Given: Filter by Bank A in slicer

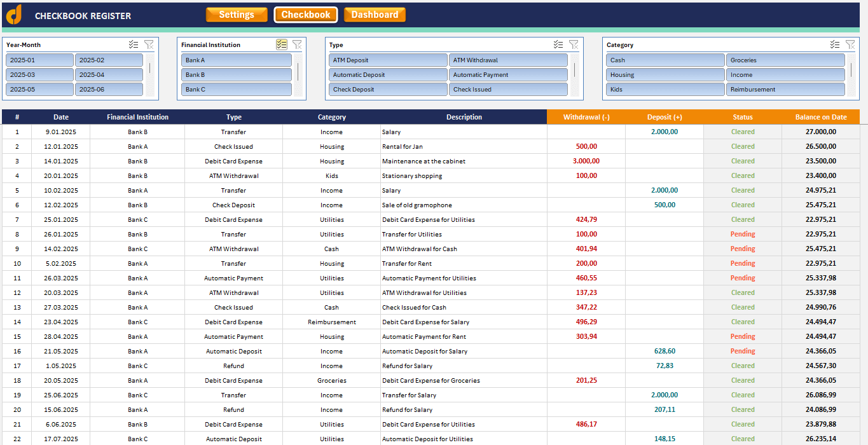Looking at the screenshot, I should click(237, 60).
